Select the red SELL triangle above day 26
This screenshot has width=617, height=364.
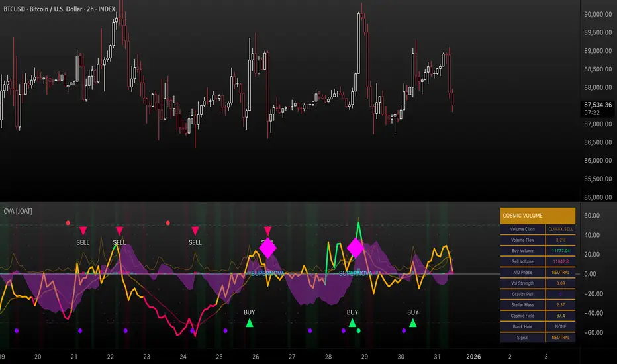point(267,230)
